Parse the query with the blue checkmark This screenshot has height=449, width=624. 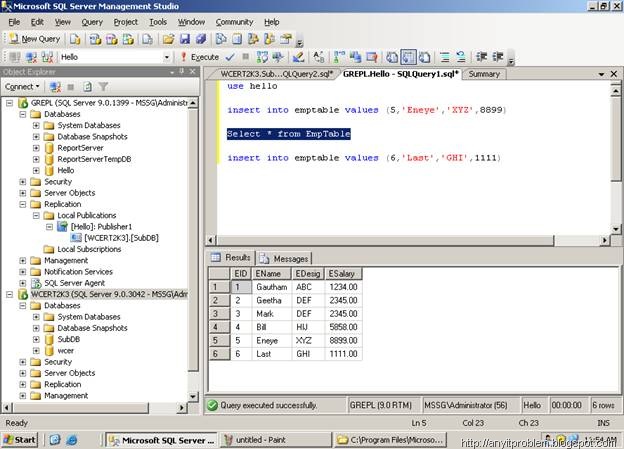pos(230,57)
